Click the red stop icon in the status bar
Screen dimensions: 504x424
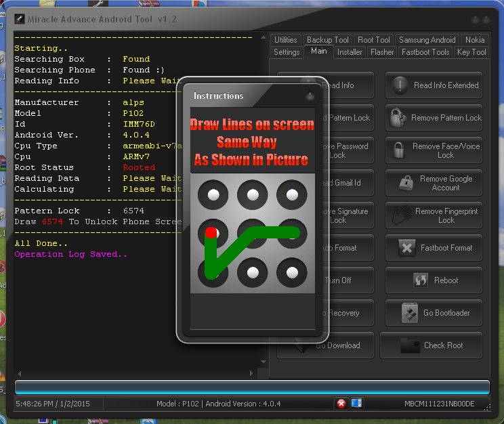point(341,404)
